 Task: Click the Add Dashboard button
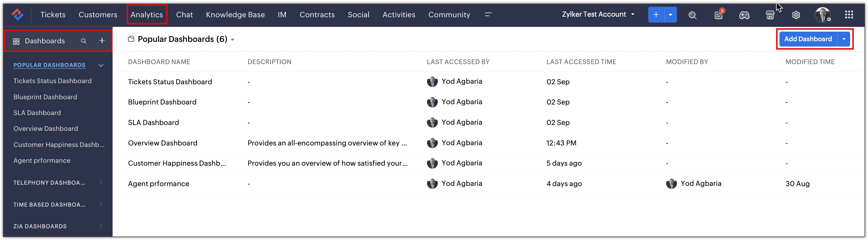pyautogui.click(x=808, y=39)
